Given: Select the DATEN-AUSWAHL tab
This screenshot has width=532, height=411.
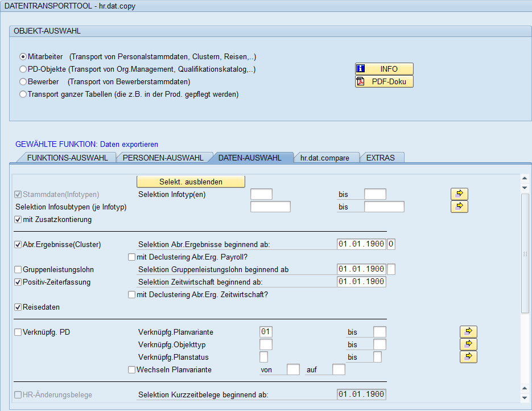Looking at the screenshot, I should [x=250, y=158].
